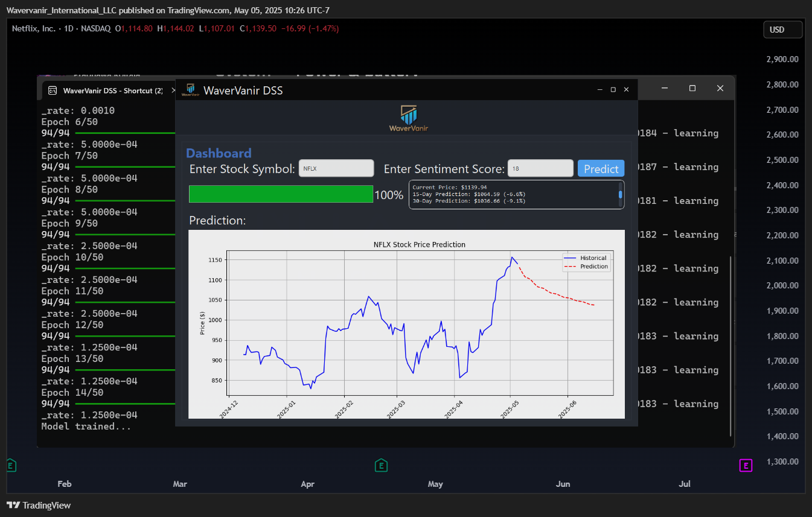
Task: Click the Historical legend entry
Action: (x=586, y=258)
